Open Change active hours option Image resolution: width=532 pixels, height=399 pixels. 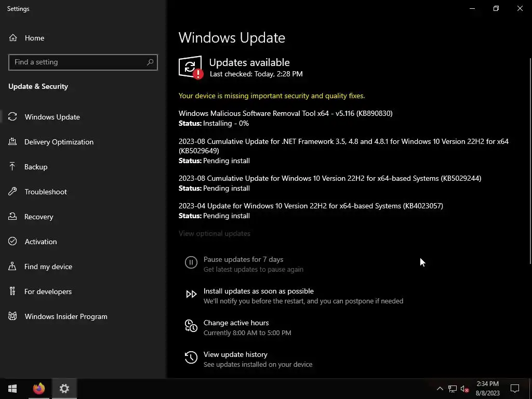point(236,323)
